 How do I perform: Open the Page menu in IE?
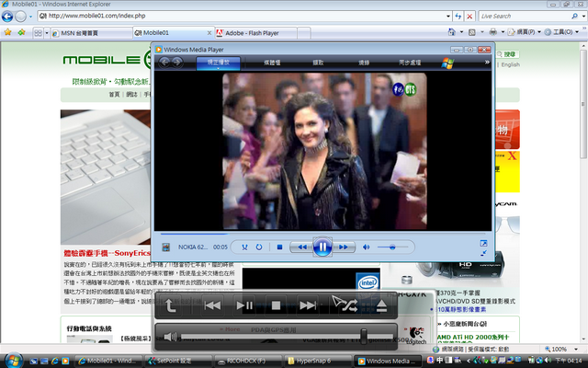pyautogui.click(x=525, y=32)
